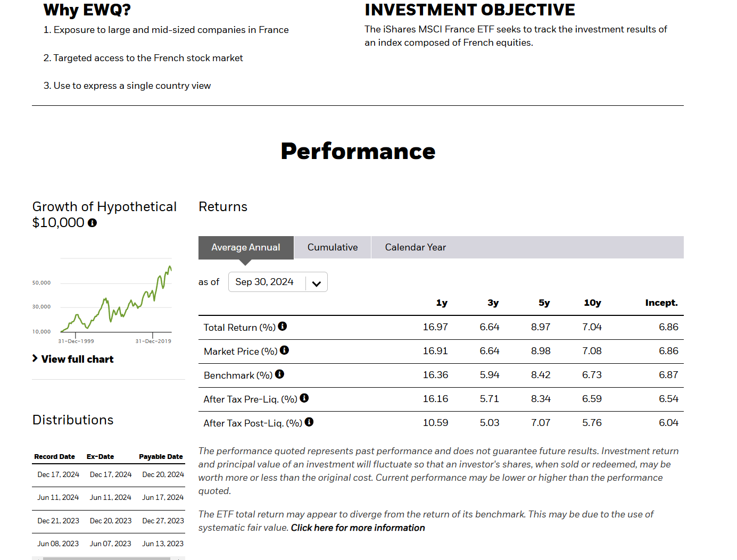Image resolution: width=737 pixels, height=560 pixels.
Task: Click the Ex-Date column header
Action: (100, 457)
